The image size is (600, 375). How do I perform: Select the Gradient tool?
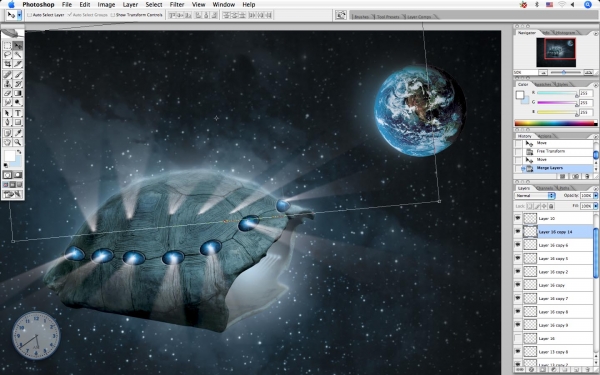(18, 93)
